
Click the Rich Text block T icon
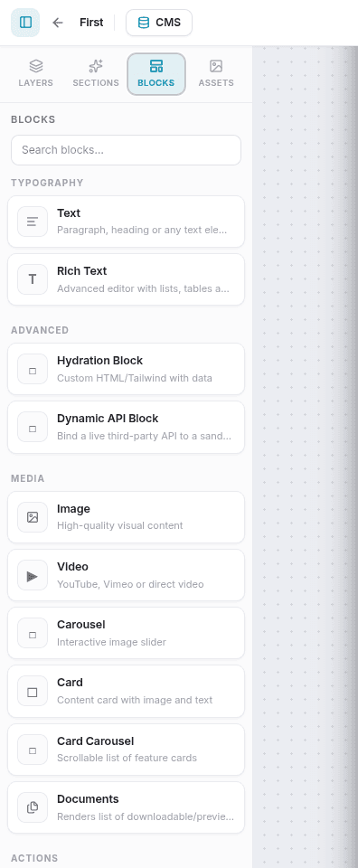33,279
